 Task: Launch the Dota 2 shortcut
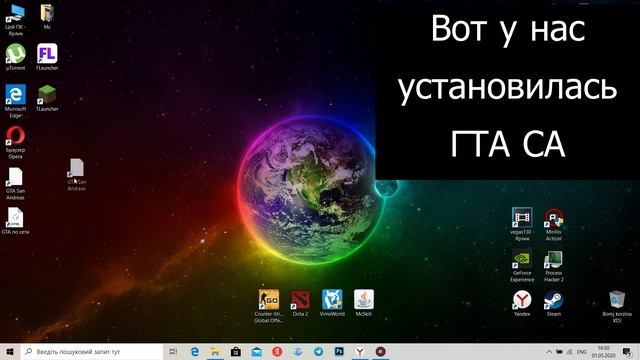[300, 303]
